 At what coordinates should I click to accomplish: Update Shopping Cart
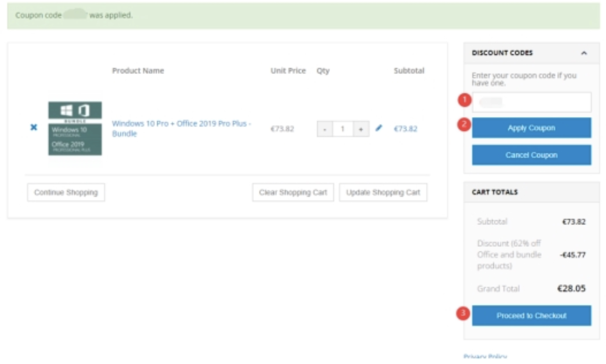383,192
